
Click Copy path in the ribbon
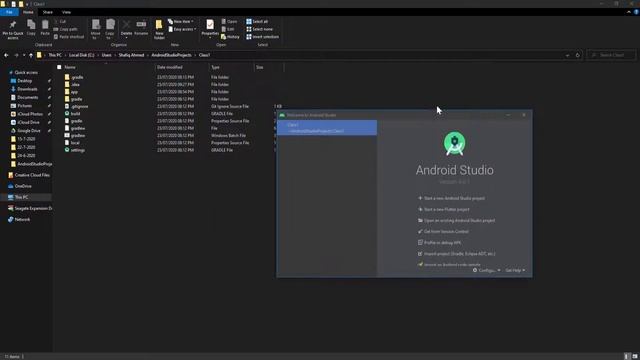[65, 29]
